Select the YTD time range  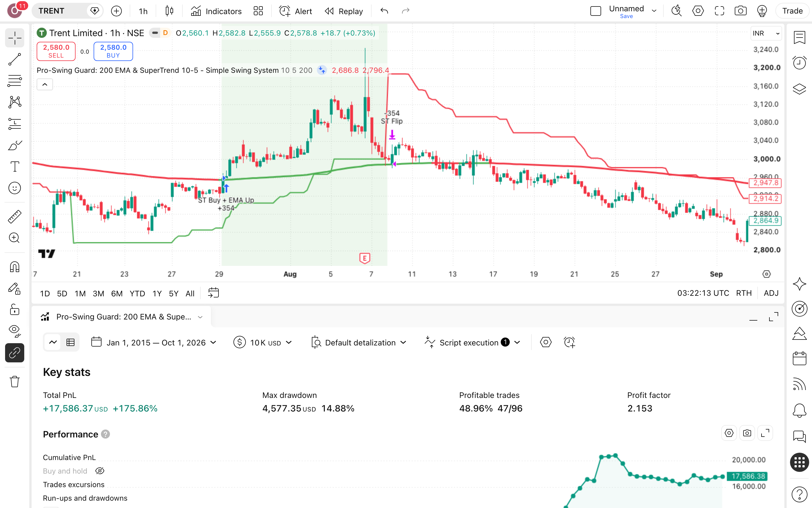click(137, 293)
